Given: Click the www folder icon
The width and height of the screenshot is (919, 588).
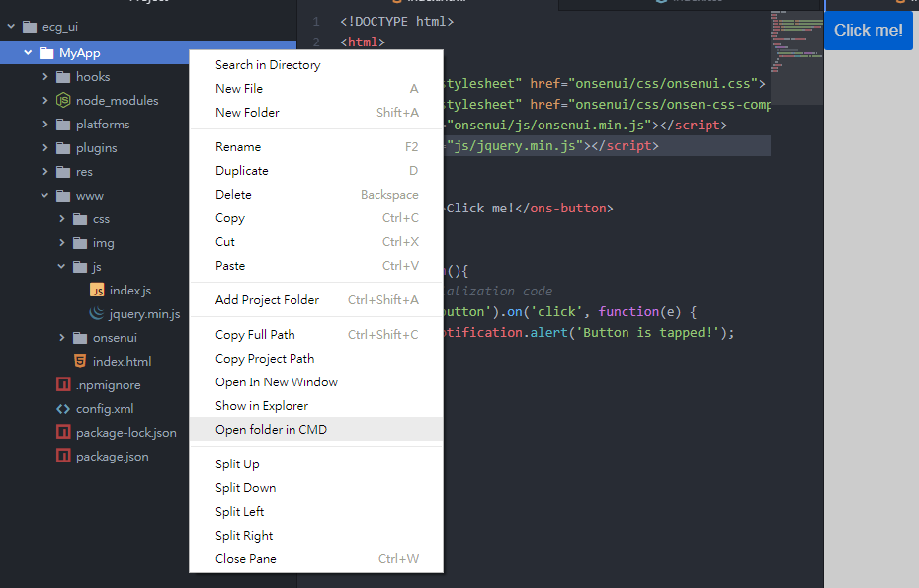Looking at the screenshot, I should [63, 196].
